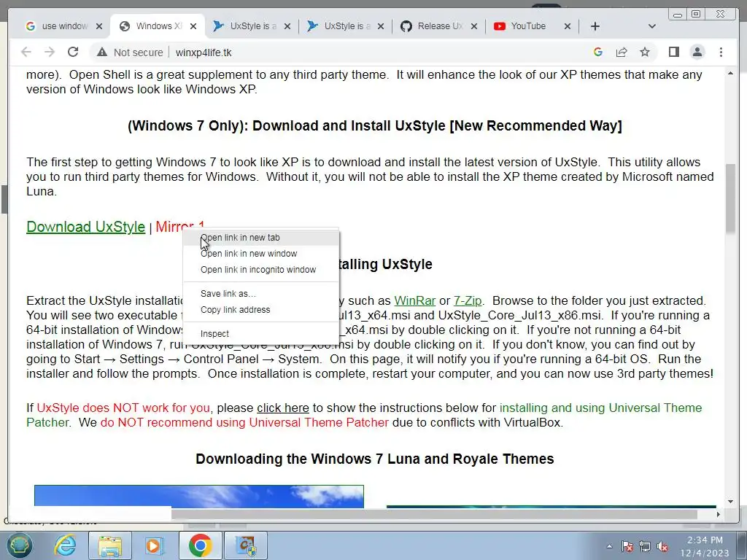Show hidden tray icons arrow
The width and height of the screenshot is (747, 560).
[x=609, y=546]
